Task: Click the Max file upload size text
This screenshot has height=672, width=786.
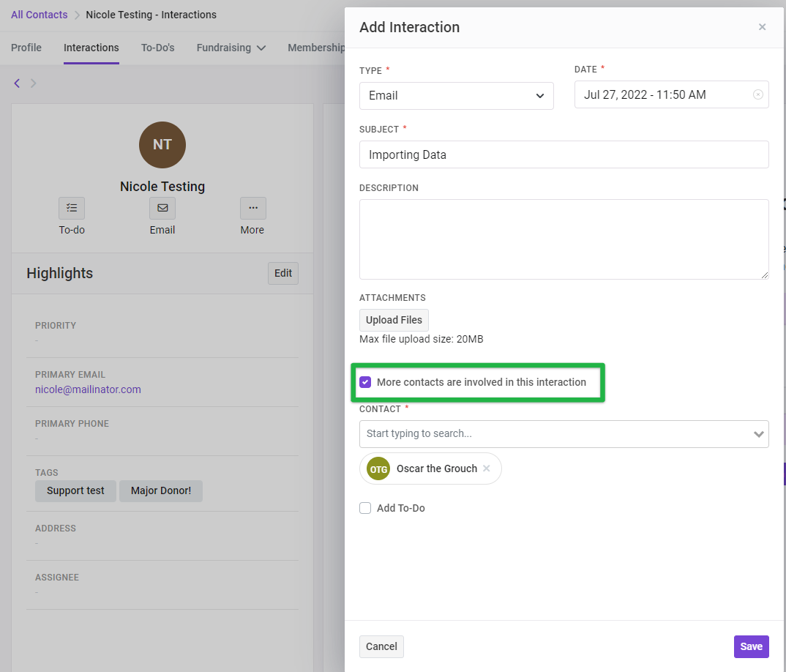Action: (421, 339)
